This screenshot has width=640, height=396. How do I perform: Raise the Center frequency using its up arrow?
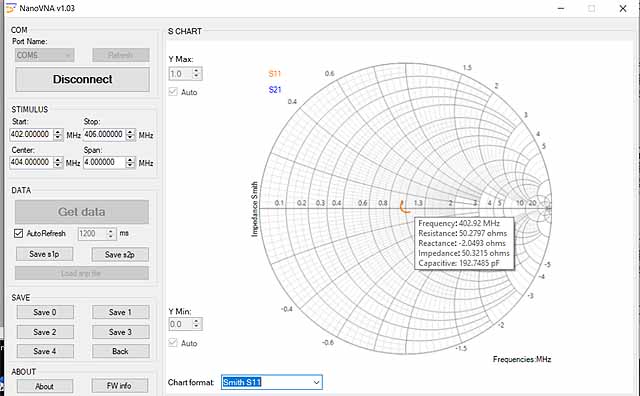tap(58, 160)
